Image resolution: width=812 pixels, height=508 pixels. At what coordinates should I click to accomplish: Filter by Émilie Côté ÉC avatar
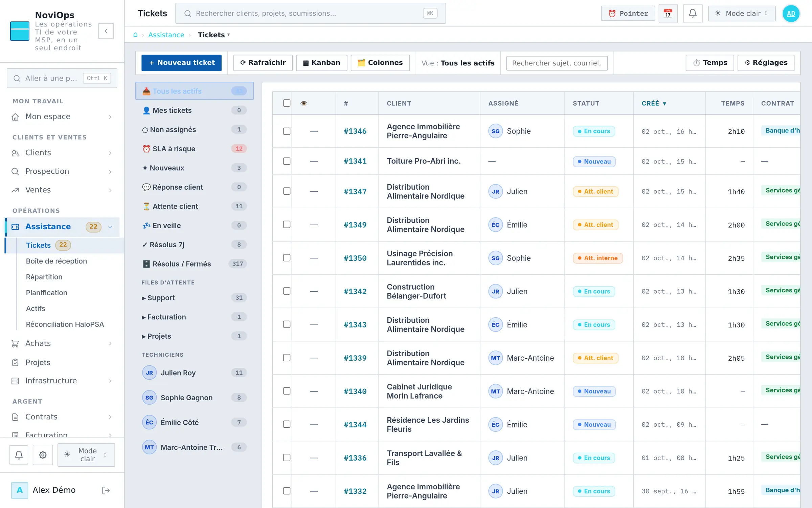coord(149,422)
